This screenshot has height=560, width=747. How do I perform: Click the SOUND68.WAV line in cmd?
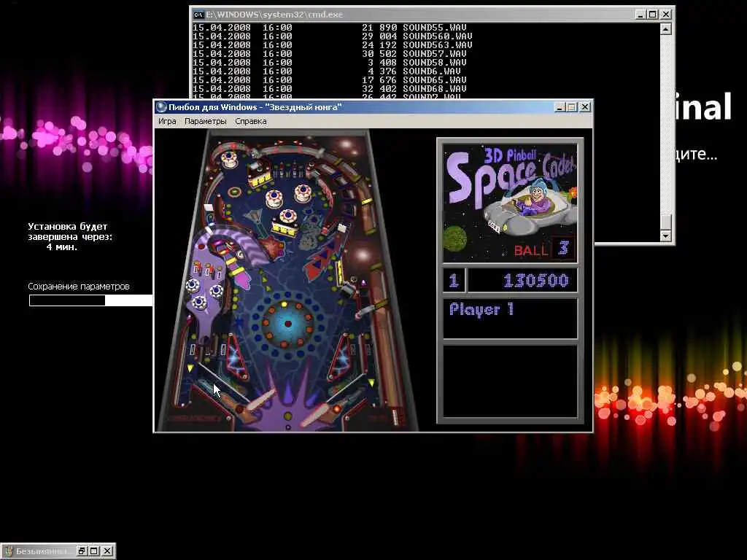[329, 88]
